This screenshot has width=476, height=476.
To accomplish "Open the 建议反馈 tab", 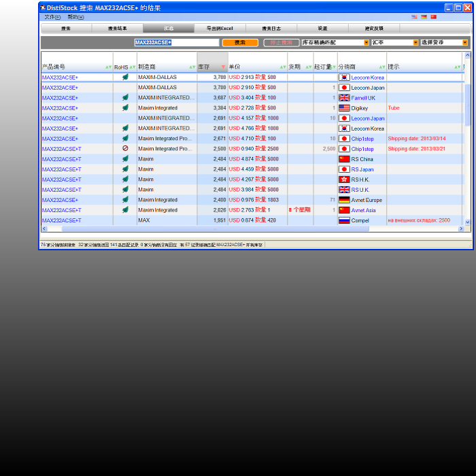I will tap(374, 29).
